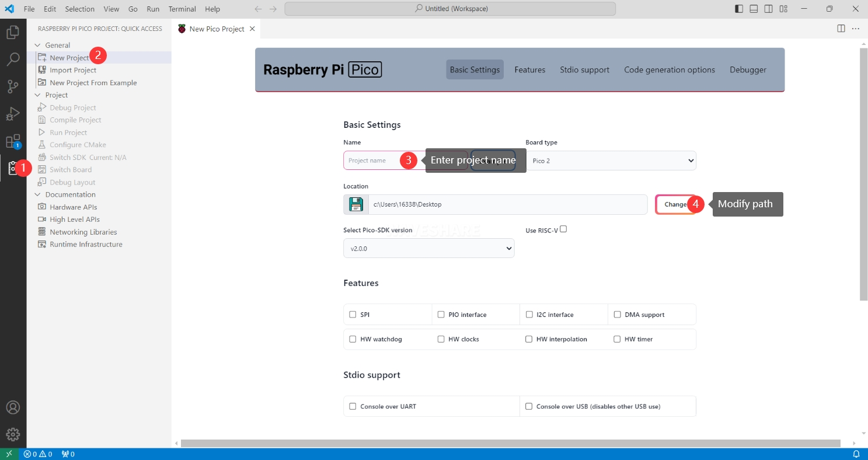Select Import Project in sidebar

point(73,70)
